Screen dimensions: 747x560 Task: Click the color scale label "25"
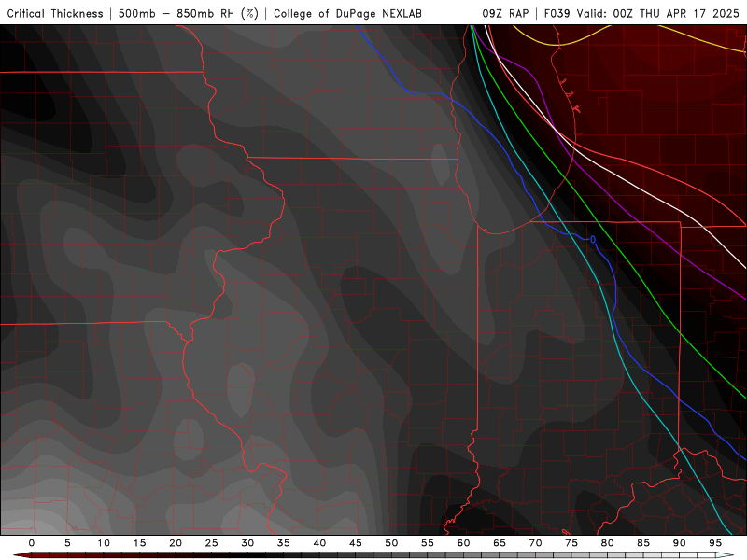pos(212,543)
